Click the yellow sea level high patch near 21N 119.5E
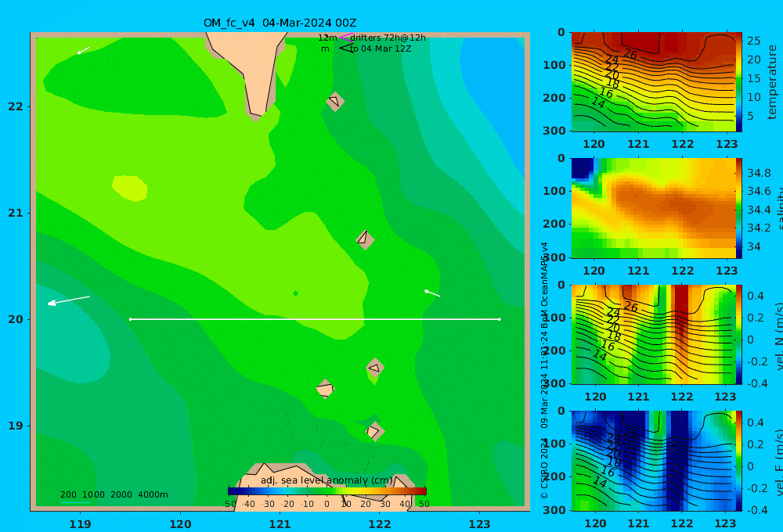Image resolution: width=783 pixels, height=532 pixels. [x=129, y=188]
